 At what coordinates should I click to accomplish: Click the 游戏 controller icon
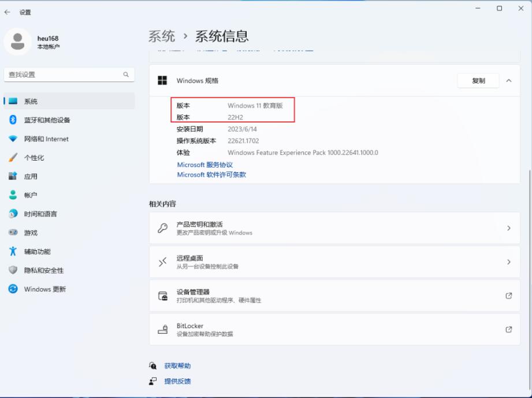[13, 232]
